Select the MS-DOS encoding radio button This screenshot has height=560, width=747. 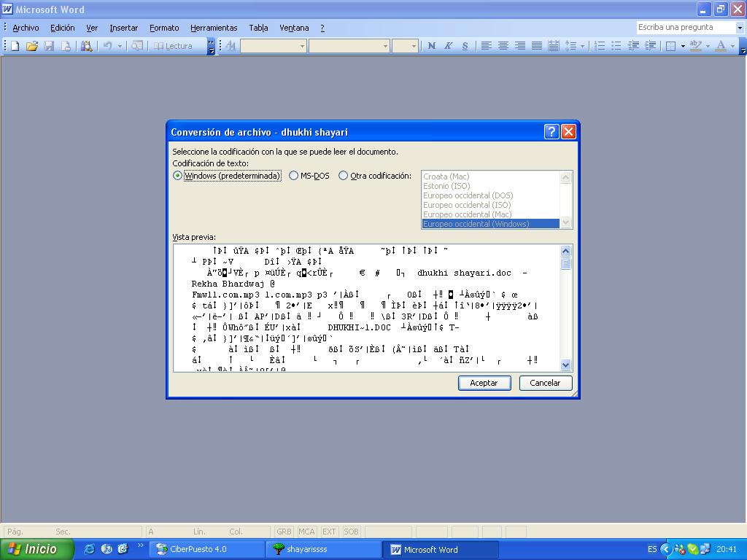pyautogui.click(x=294, y=176)
